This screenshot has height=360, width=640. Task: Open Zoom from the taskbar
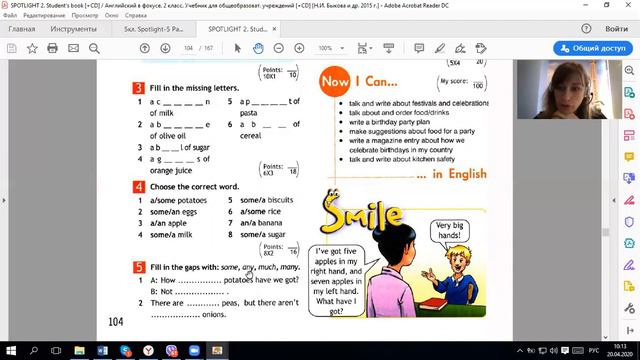(x=194, y=351)
